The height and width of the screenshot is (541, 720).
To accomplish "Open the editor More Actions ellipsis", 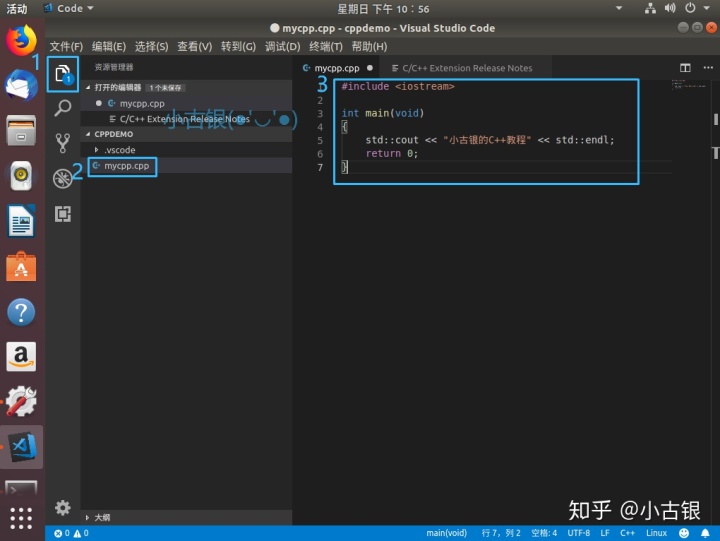I will click(x=708, y=68).
